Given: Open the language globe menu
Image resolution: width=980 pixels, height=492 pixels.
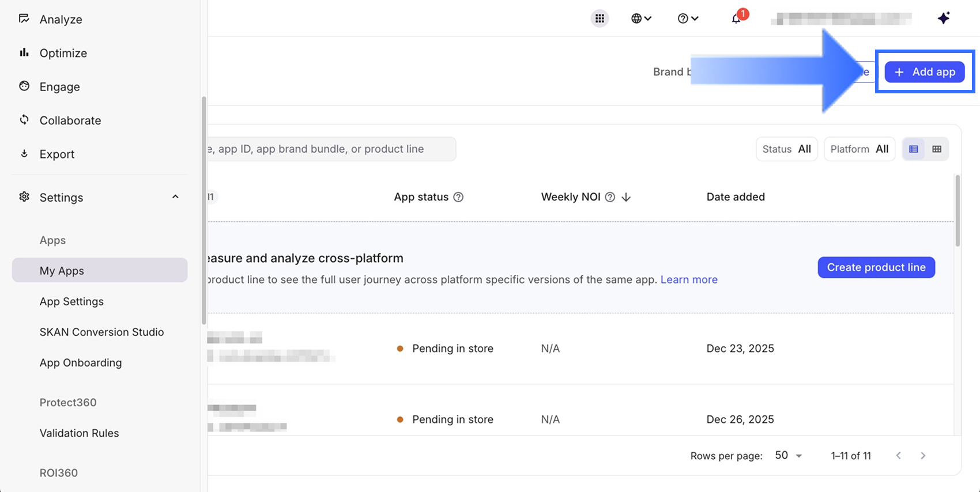Looking at the screenshot, I should coord(640,18).
